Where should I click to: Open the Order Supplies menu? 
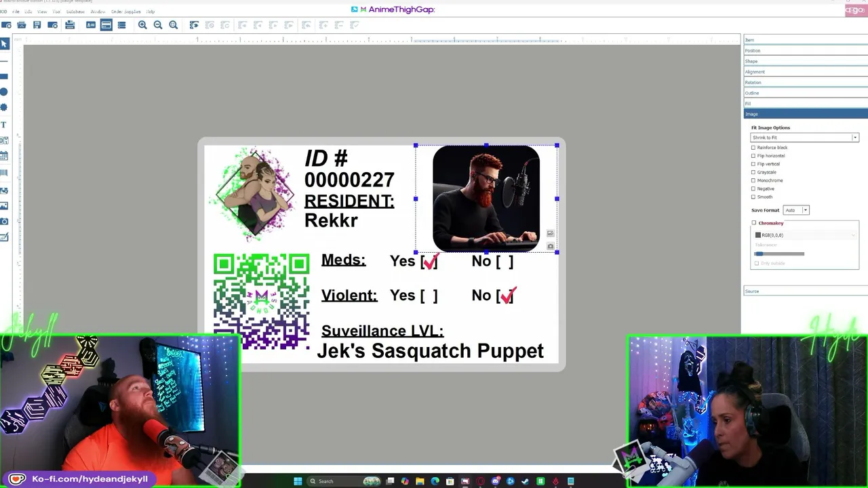(125, 12)
